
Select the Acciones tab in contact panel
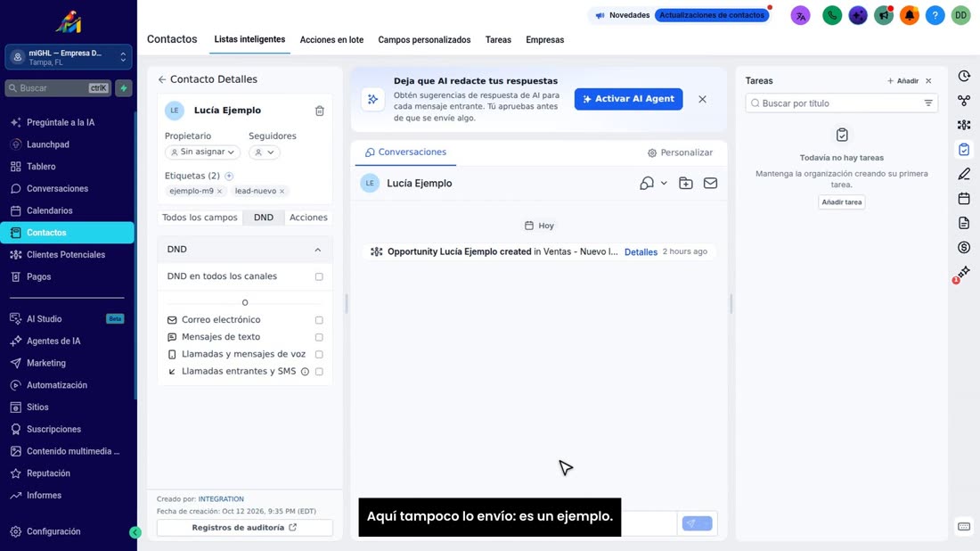point(308,218)
